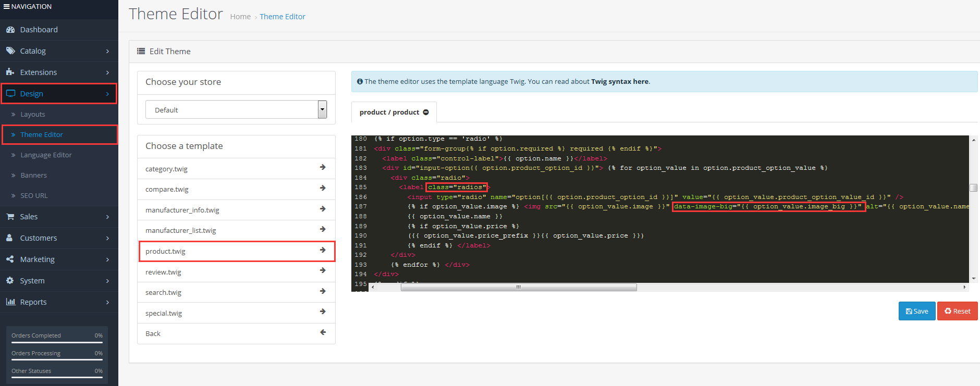This screenshot has width=980, height=386.
Task: Click the Dashboard gauge icon
Action: [x=10, y=30]
